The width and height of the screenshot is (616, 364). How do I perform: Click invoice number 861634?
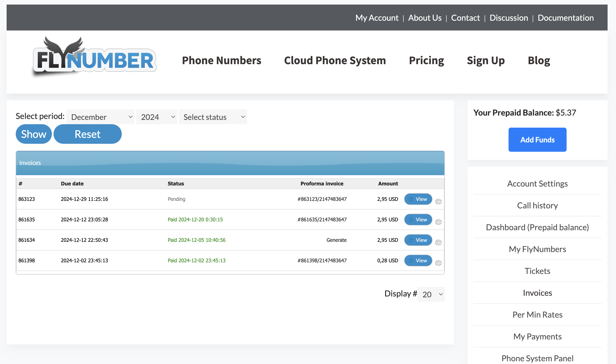[x=26, y=240]
